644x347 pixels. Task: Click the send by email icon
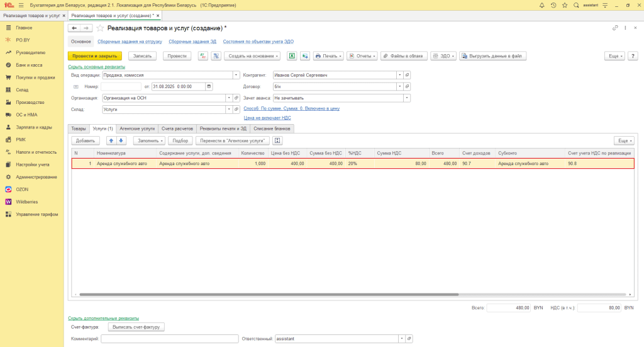click(305, 56)
